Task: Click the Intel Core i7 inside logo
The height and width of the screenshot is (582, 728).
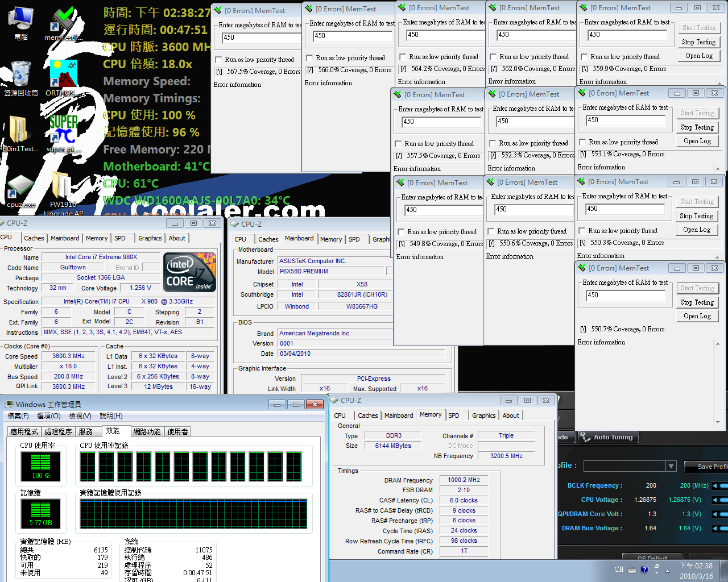Action: point(190,272)
